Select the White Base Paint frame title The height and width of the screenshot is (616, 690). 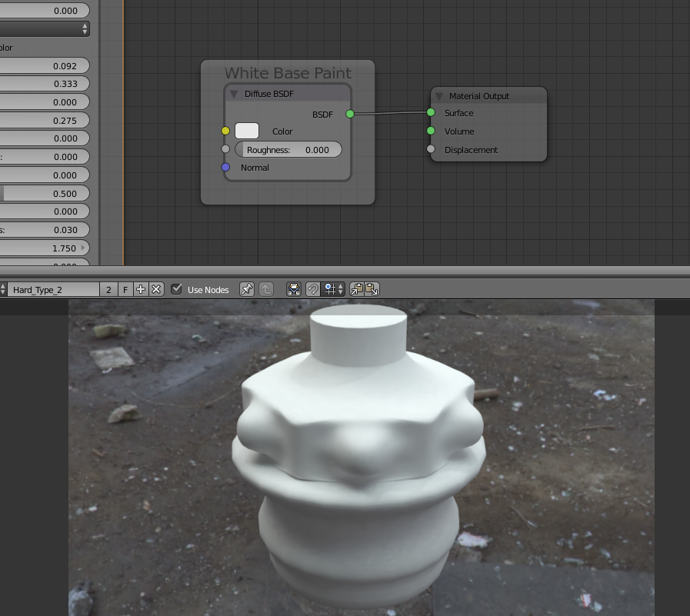click(288, 73)
